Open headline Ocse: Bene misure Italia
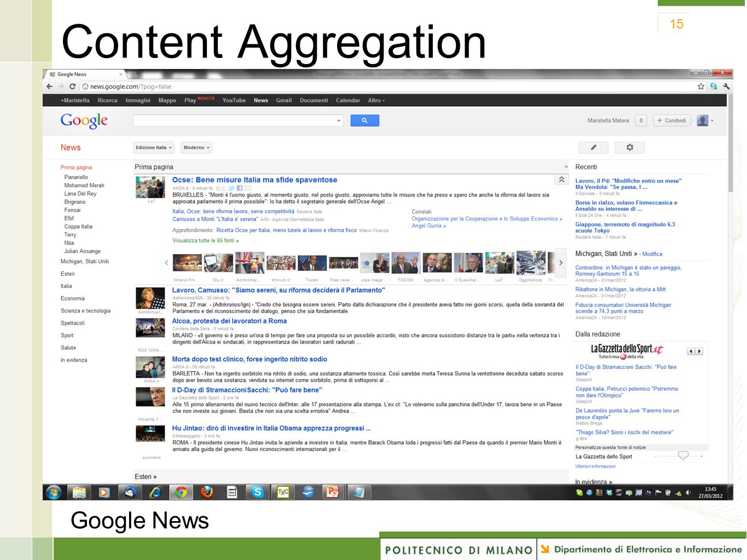Viewport: 747px width, 560px height. 254,180
